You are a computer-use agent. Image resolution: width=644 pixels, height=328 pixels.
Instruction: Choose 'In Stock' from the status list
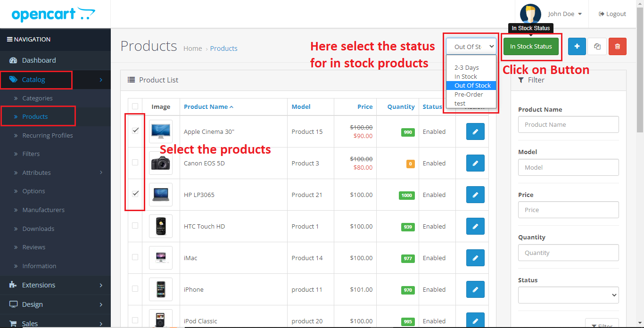[x=471, y=77]
